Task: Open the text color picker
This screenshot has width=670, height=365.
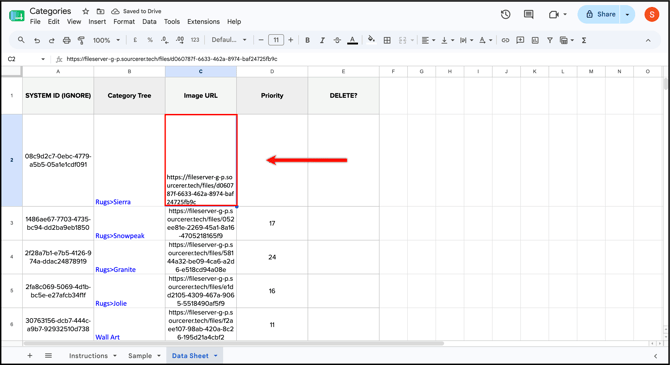Action: [x=353, y=40]
